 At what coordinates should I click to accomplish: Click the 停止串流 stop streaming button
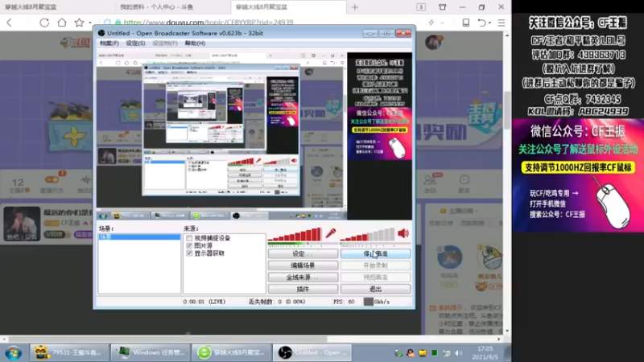(375, 253)
